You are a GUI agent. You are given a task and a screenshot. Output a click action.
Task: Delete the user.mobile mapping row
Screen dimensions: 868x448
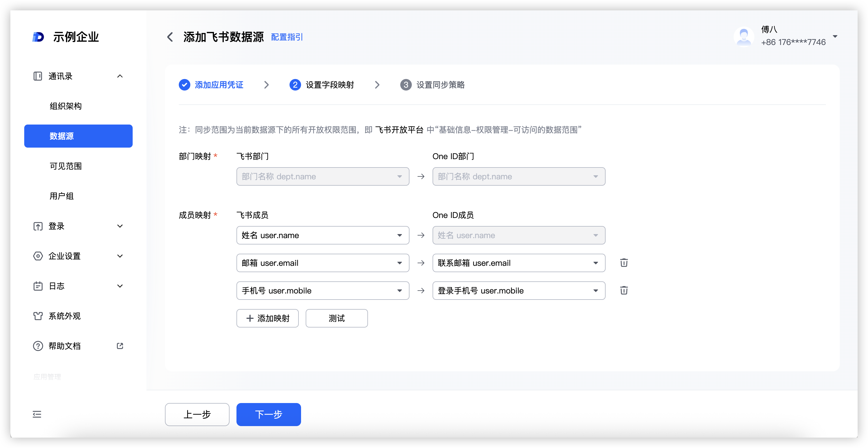tap(624, 290)
